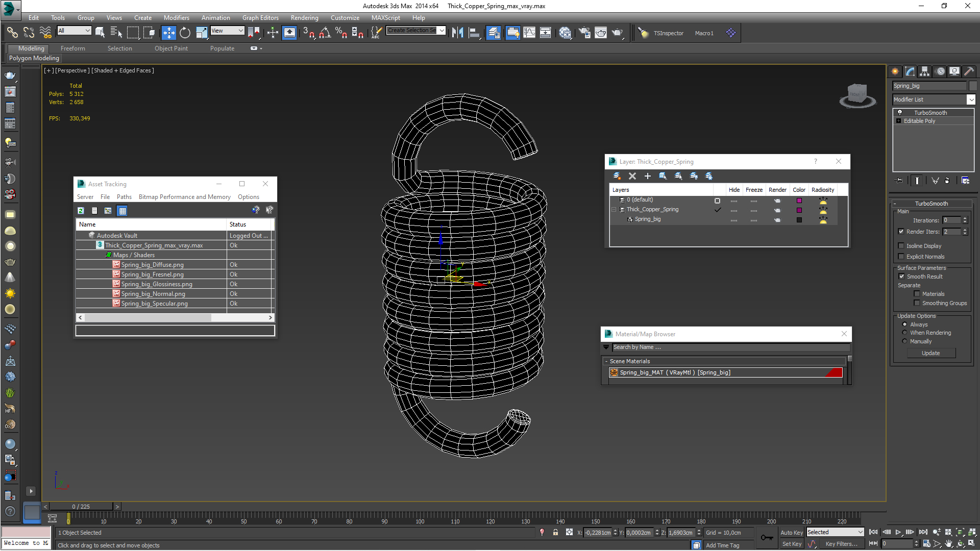Screen dimensions: 980x551
Task: Open the Create command panel tab
Action: click(895, 71)
